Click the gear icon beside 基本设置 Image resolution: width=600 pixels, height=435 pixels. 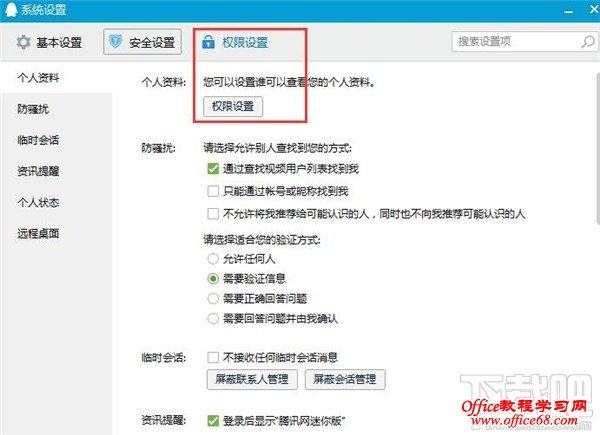click(x=23, y=42)
